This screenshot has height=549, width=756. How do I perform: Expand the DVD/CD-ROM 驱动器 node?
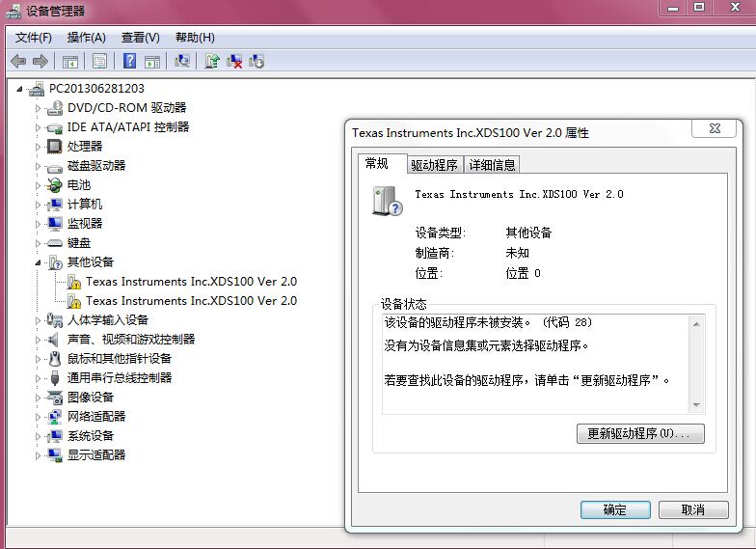coord(38,108)
